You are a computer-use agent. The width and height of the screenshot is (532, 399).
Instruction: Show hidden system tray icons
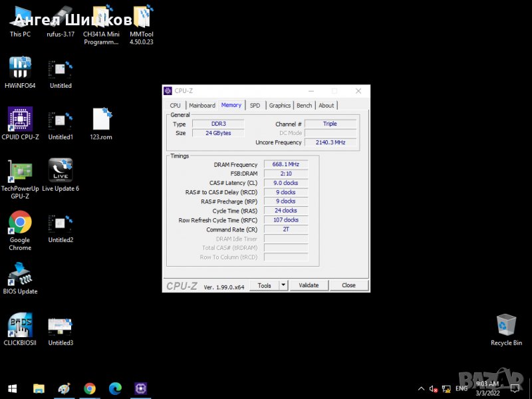[x=421, y=388]
